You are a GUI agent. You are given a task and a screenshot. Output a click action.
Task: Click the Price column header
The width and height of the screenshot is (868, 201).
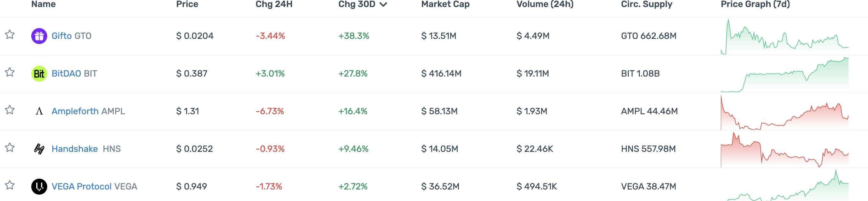click(x=187, y=4)
